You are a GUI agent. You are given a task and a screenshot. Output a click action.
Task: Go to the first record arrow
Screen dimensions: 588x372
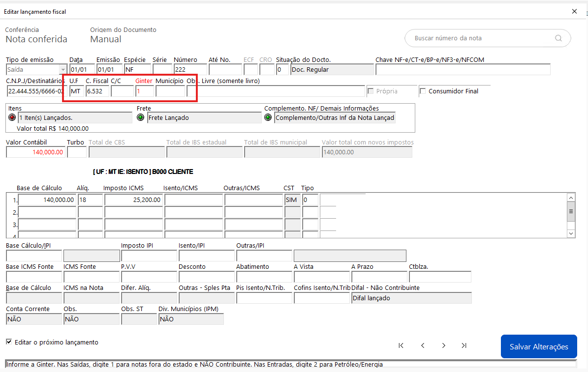pyautogui.click(x=401, y=345)
